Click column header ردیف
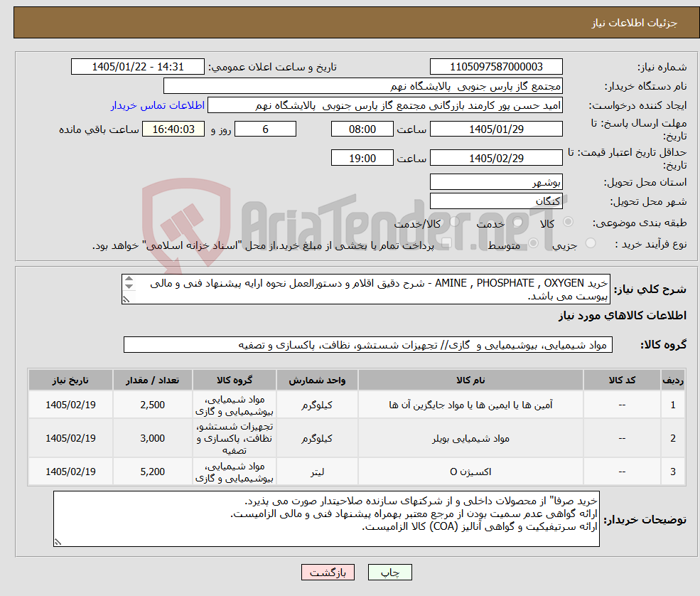Viewport: 700px width, 596px height. click(673, 381)
